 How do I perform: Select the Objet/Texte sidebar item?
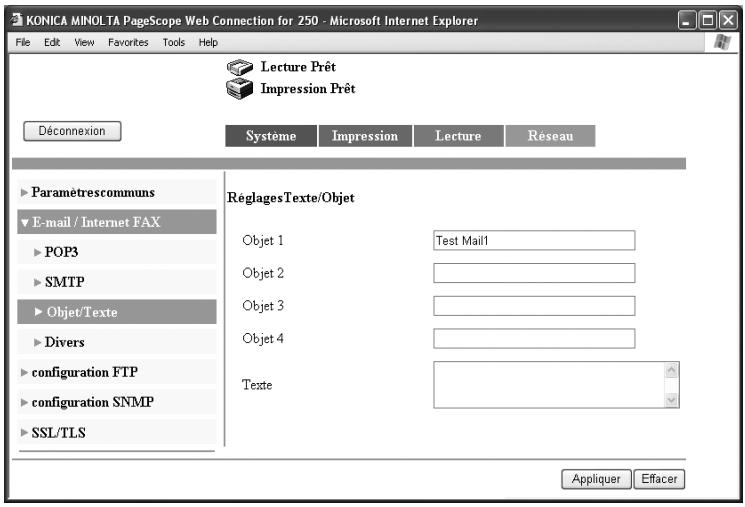pos(116,312)
